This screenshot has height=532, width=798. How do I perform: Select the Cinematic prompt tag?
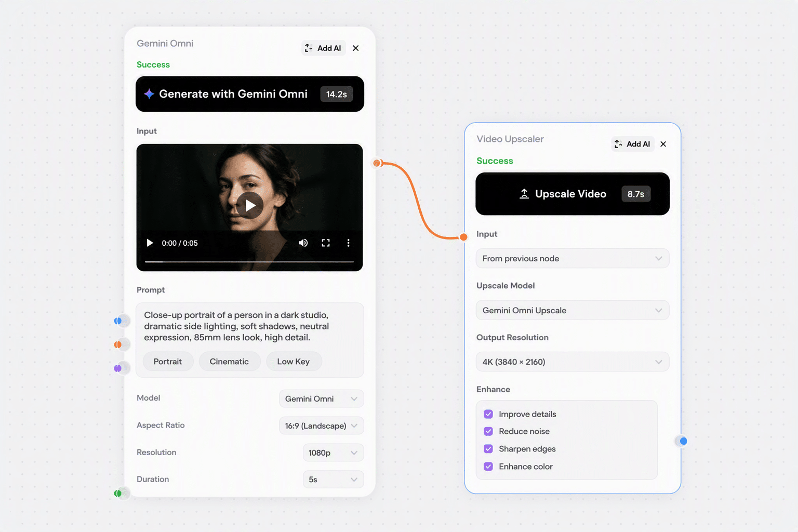tap(229, 362)
